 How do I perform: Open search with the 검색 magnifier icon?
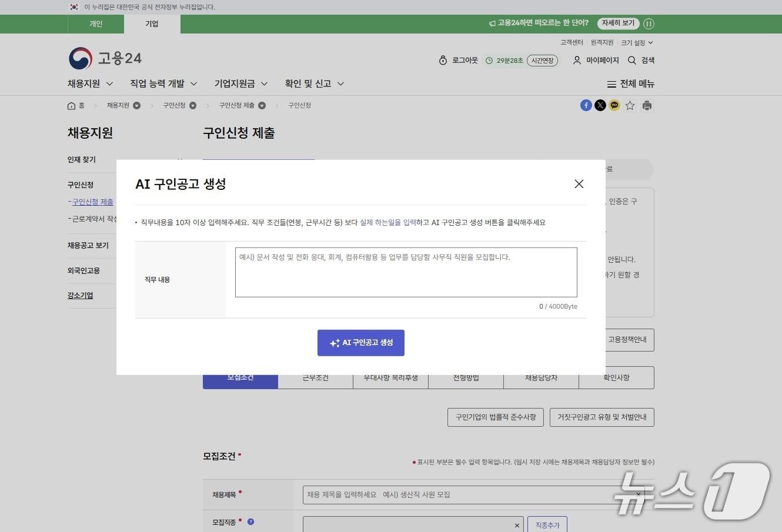click(631, 60)
